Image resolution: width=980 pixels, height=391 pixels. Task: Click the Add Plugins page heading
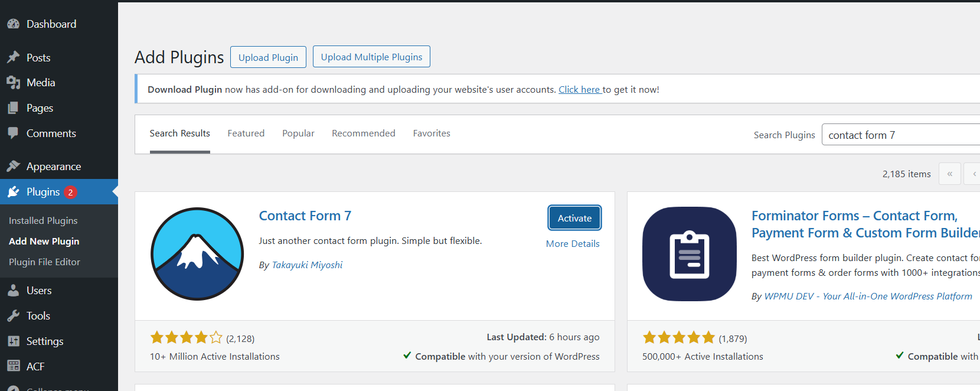click(x=179, y=57)
